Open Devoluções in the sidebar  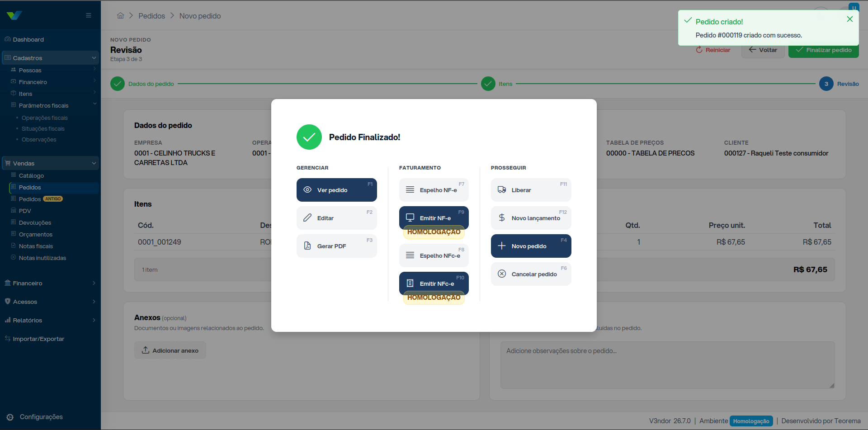pyautogui.click(x=35, y=222)
